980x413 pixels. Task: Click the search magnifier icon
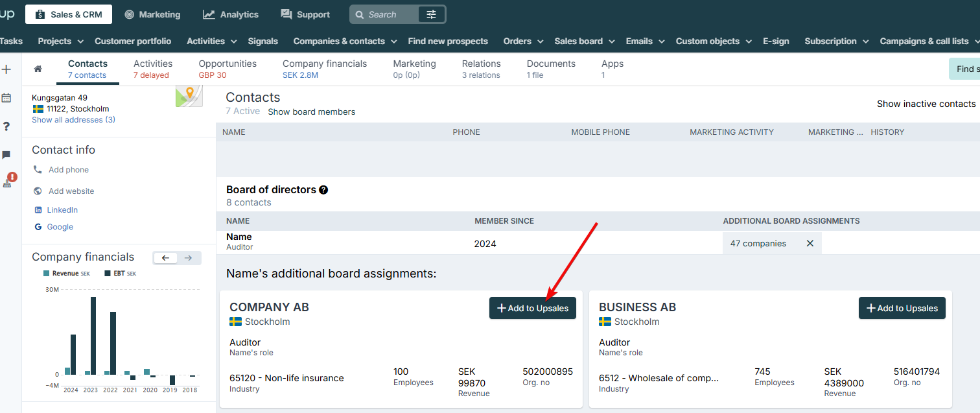click(360, 14)
